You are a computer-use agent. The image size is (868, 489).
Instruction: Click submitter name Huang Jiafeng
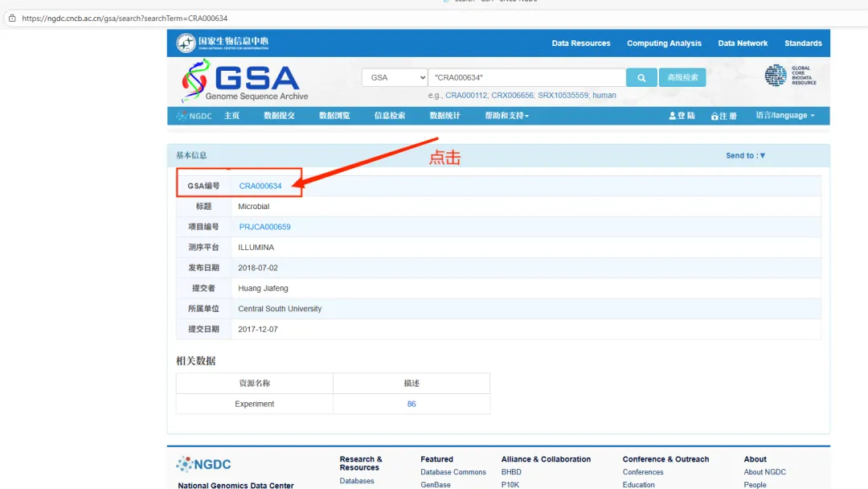pos(263,289)
